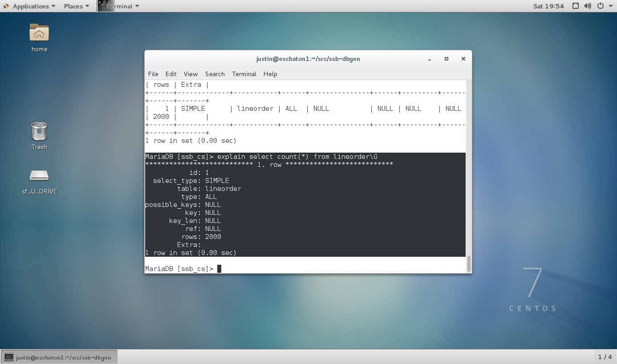Screen dimensions: 617x364
Task: Open the home folder desktop icon
Action: [39, 33]
